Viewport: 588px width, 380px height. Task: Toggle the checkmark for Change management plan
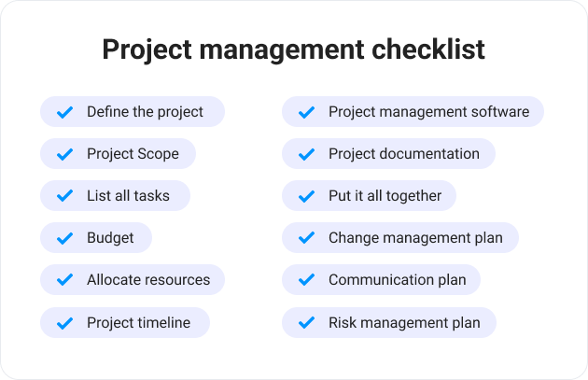306,238
